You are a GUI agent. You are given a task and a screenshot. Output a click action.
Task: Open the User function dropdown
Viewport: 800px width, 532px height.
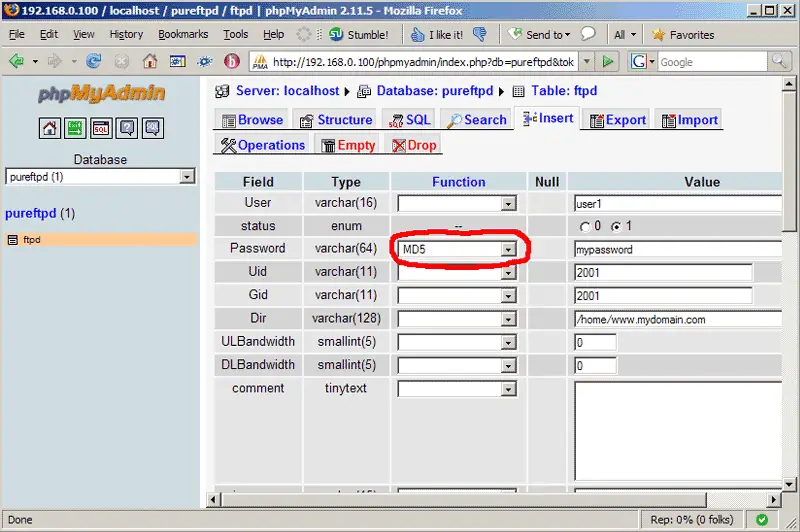click(457, 204)
